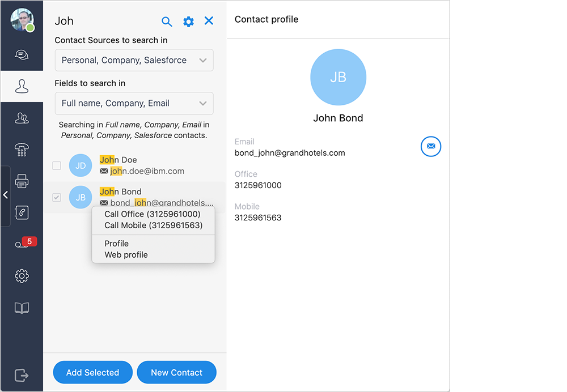Collapse the left sidebar with chevron arrow

pos(6,195)
